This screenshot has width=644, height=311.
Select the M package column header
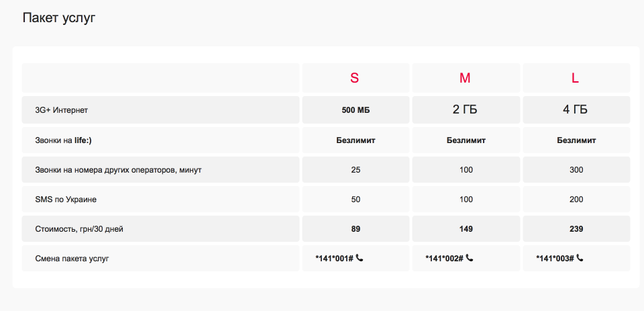point(465,78)
